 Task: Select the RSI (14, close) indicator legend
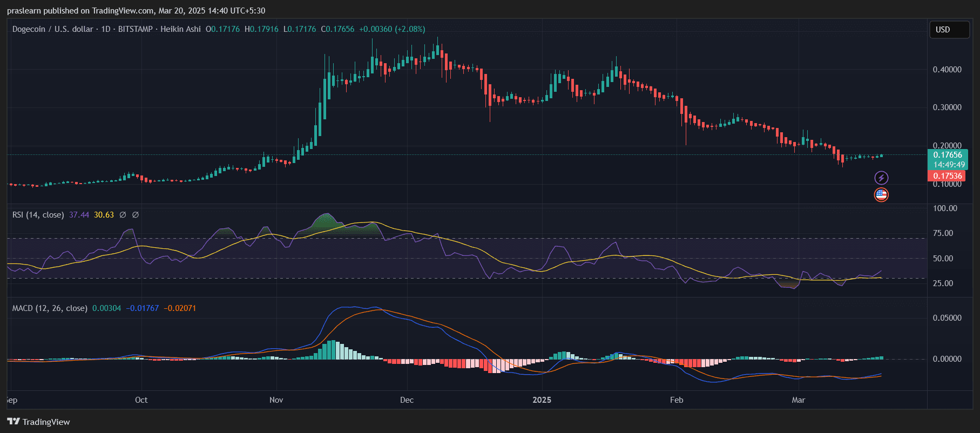tap(38, 215)
